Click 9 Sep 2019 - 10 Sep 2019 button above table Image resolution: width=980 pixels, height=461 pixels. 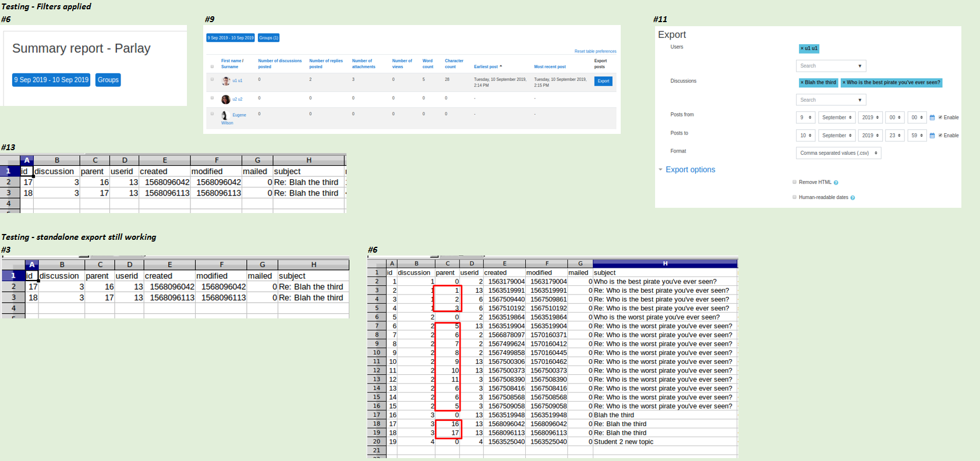(231, 38)
